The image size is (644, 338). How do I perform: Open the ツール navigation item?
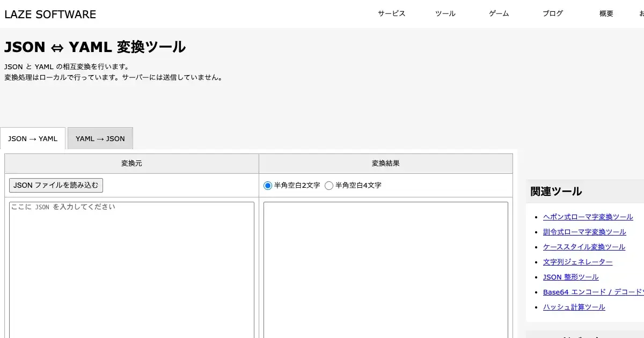(445, 14)
